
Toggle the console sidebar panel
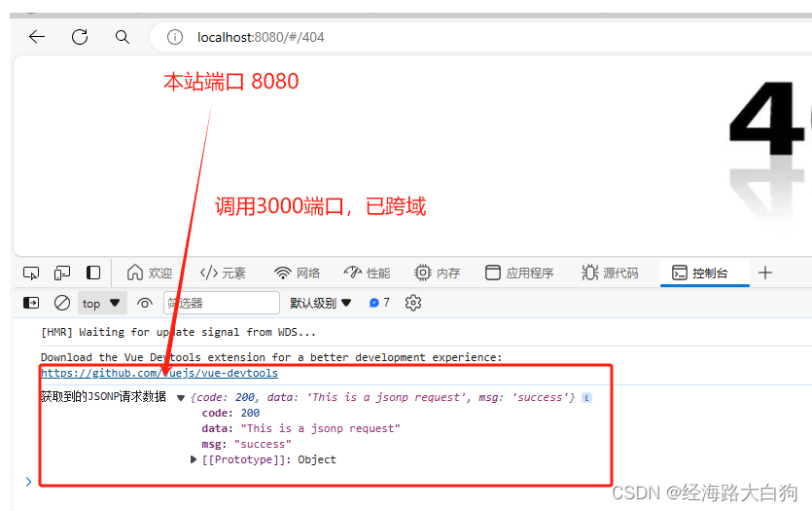(x=31, y=303)
